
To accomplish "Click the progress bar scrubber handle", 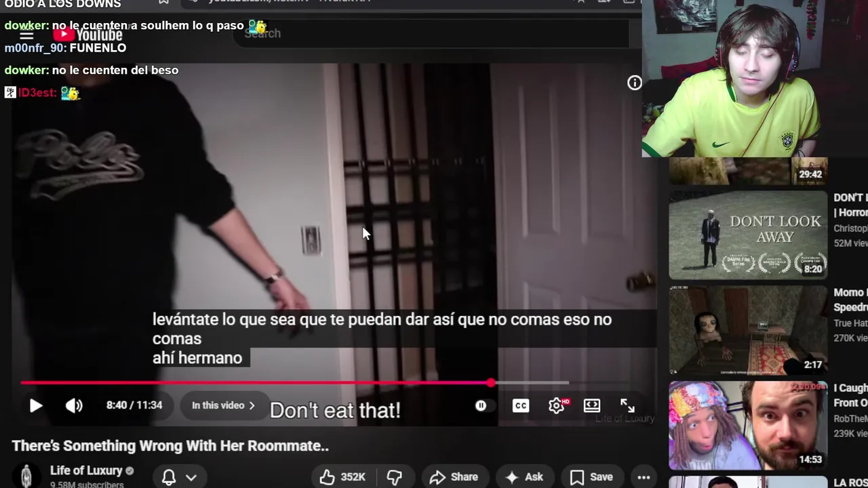I will click(x=490, y=383).
